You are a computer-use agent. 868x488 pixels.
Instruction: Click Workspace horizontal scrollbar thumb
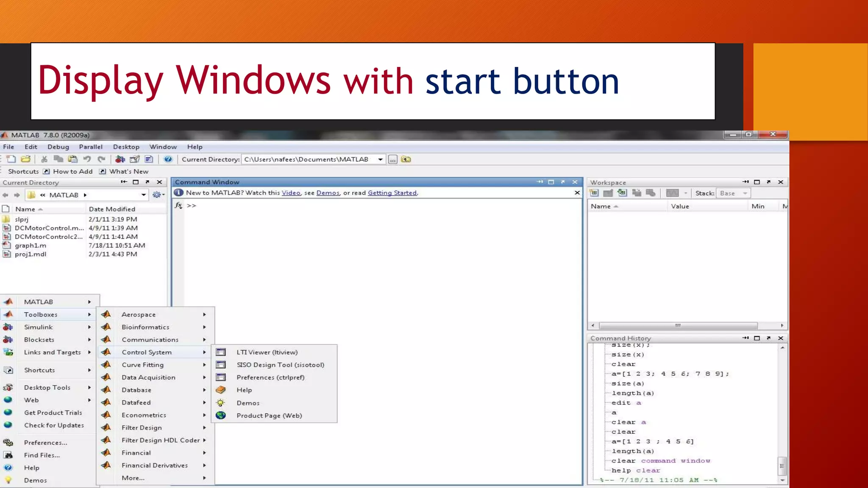[678, 326]
